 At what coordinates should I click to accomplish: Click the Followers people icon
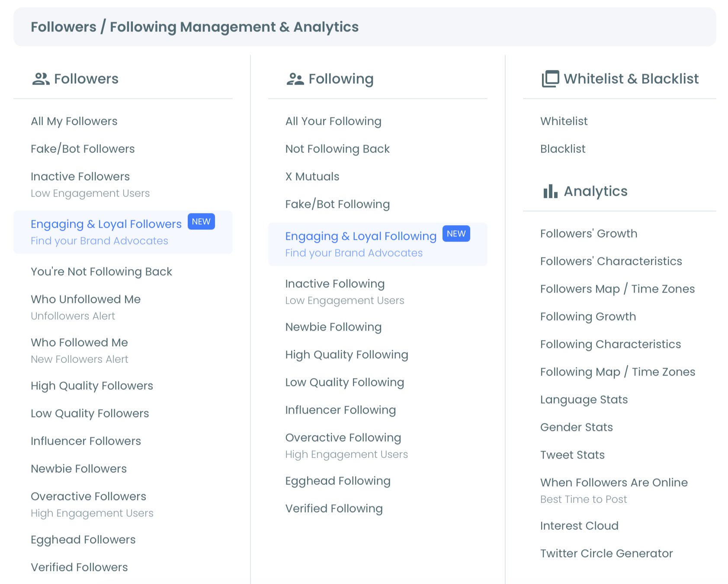tap(41, 78)
